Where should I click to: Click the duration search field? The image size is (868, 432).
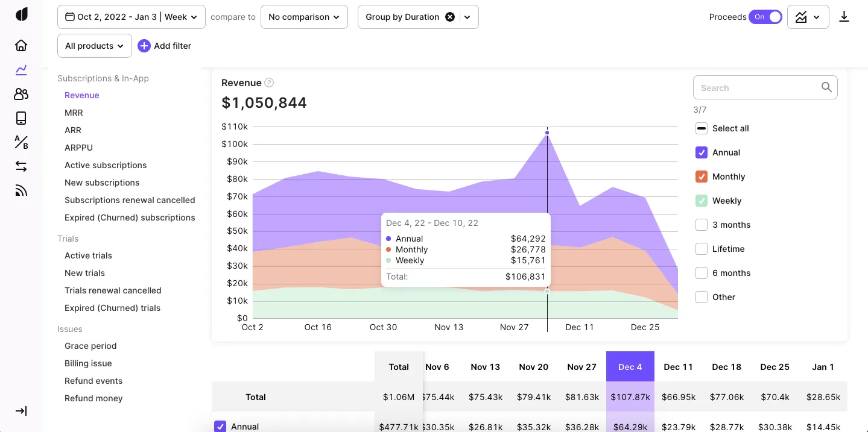757,88
